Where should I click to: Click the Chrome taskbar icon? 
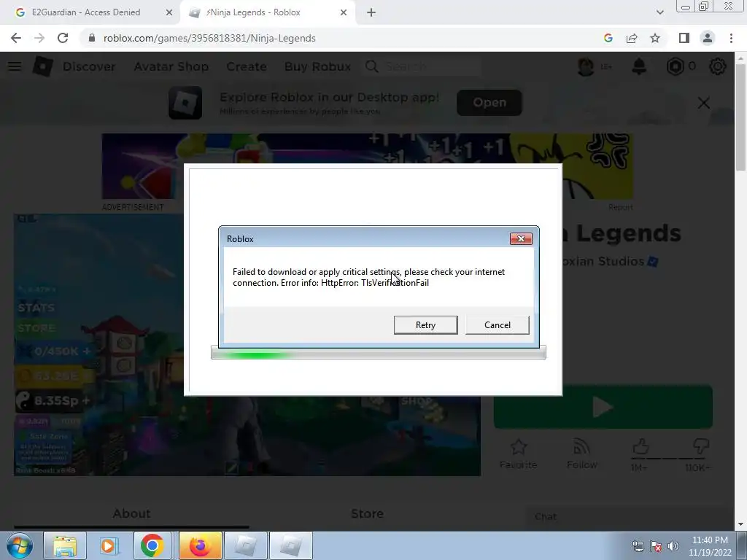152,545
